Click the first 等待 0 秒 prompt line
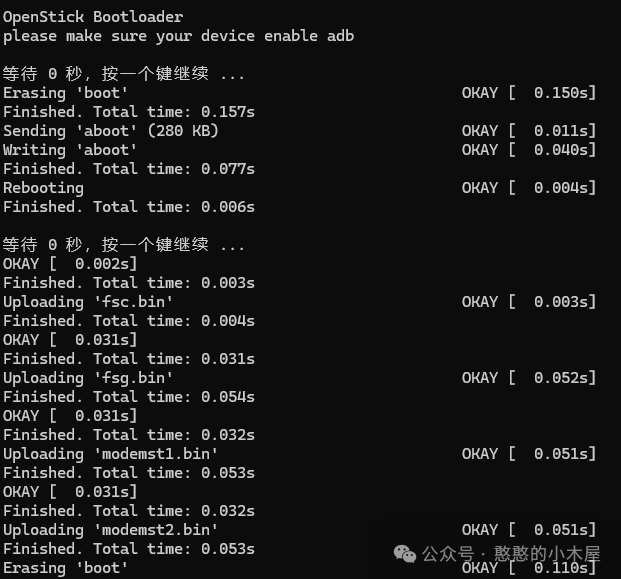 click(124, 74)
